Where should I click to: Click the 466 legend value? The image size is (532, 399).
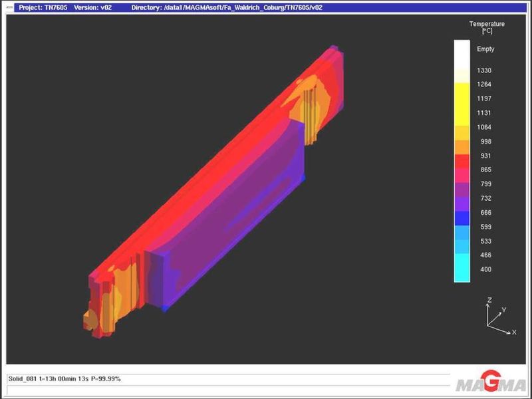tap(486, 255)
